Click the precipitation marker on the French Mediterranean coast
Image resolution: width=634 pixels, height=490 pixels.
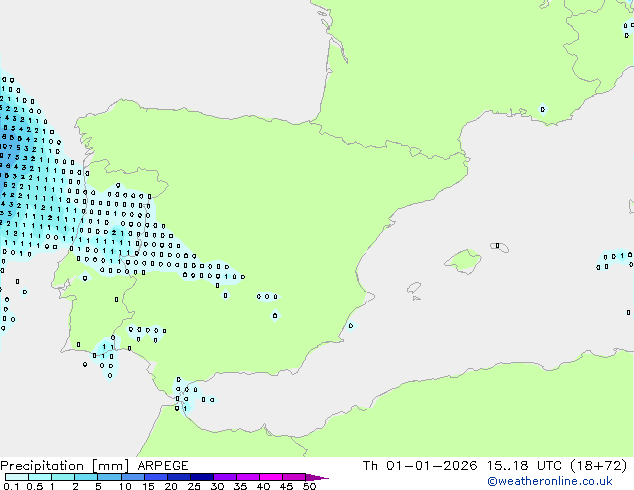pos(543,109)
